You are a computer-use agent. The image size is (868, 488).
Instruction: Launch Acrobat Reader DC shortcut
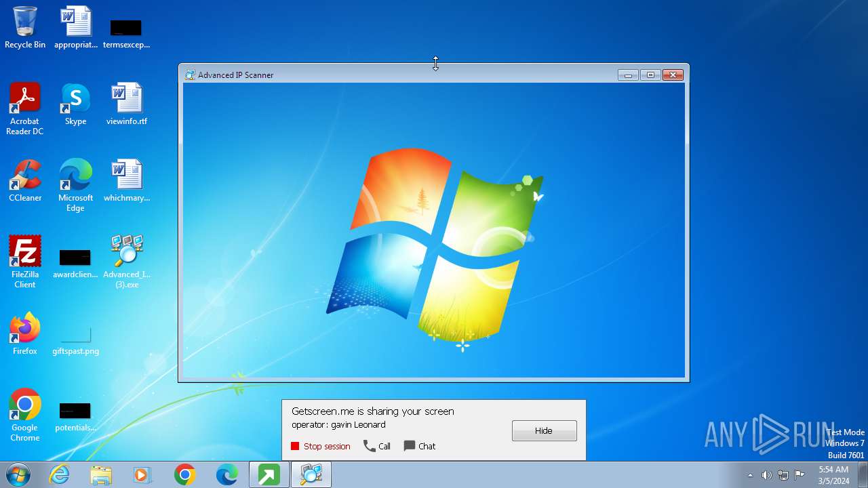click(x=25, y=109)
